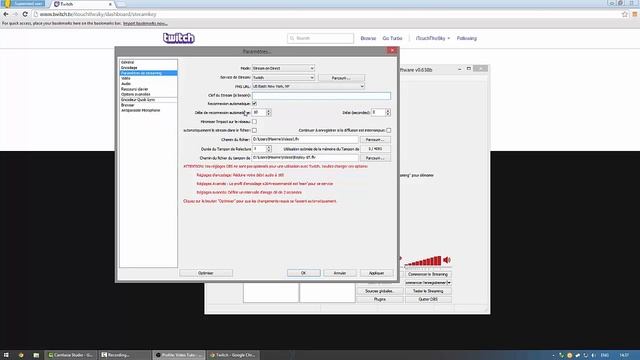Open the Mode dropdown

point(283,68)
